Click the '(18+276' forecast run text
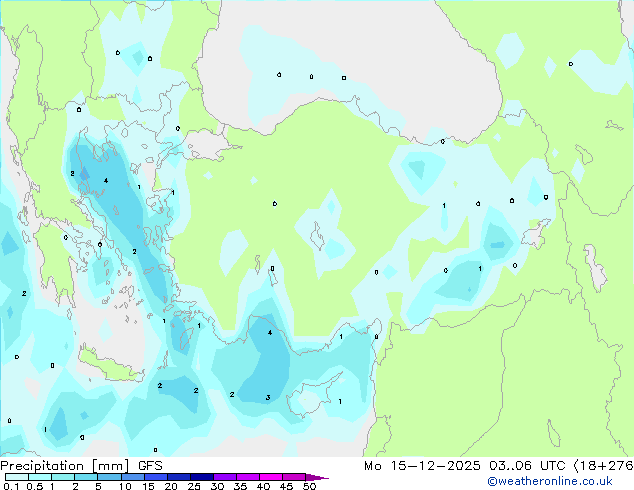 point(603,466)
